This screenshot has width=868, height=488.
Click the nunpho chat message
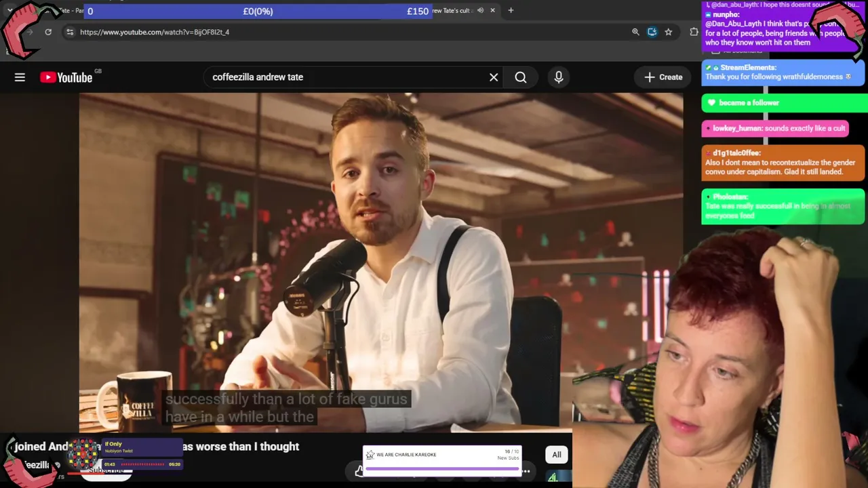783,28
